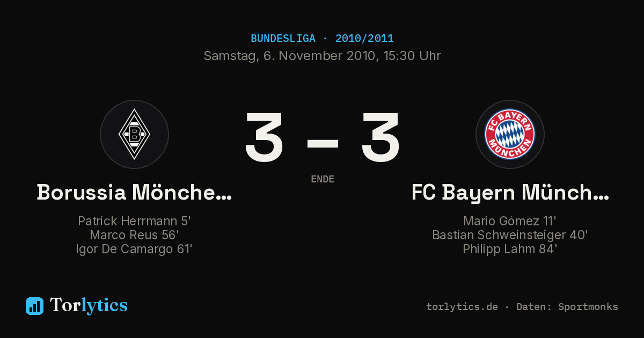This screenshot has height=338, width=644.
Task: Select scorer Philipp Lahm 84'
Action: [510, 249]
